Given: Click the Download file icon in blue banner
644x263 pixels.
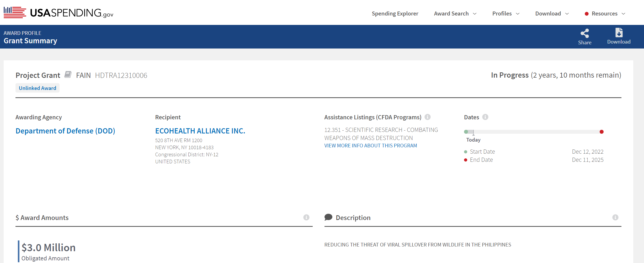Looking at the screenshot, I should (619, 33).
